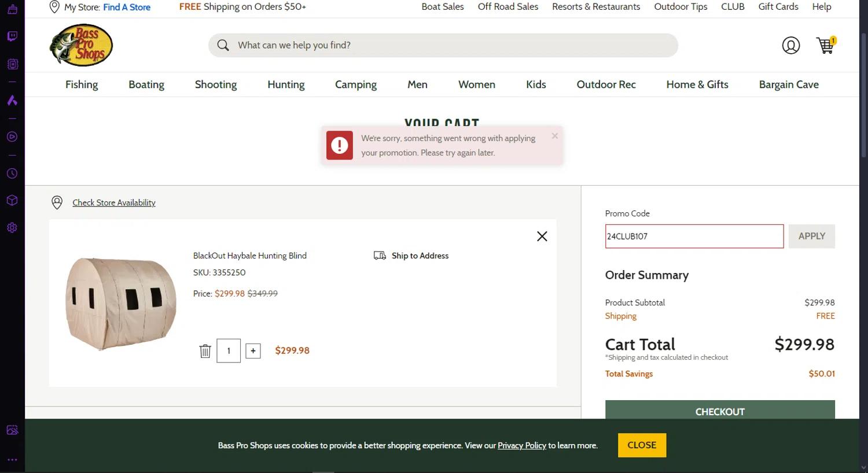Click the Promo Code input field
The height and width of the screenshot is (473, 868).
(x=694, y=236)
